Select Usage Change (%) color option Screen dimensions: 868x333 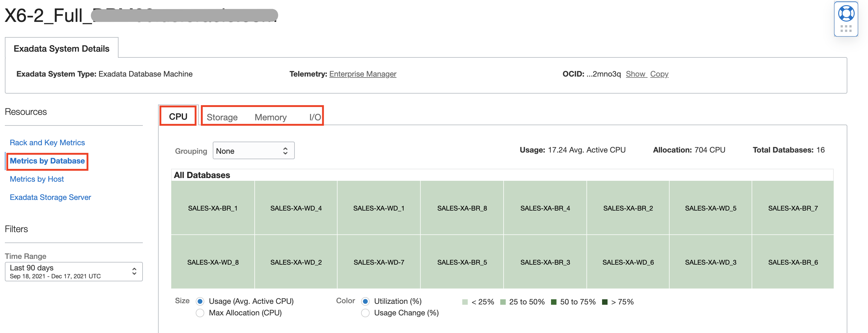coord(365,313)
